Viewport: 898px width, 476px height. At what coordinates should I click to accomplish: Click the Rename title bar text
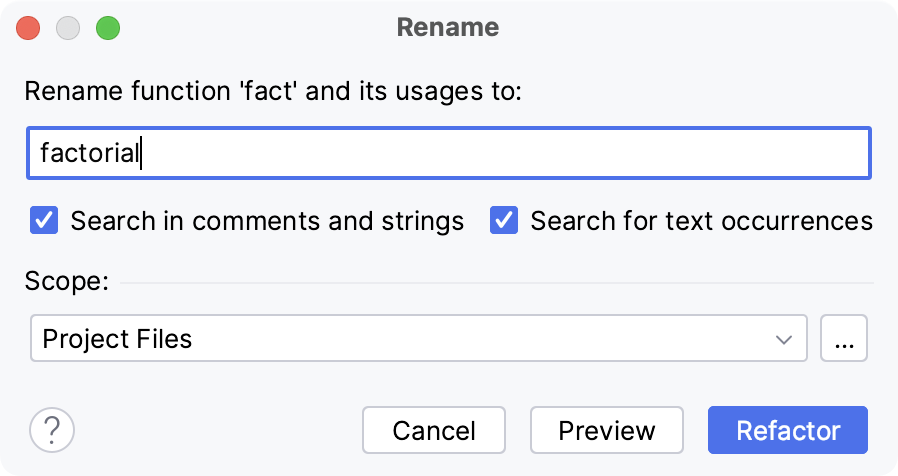pos(448,27)
